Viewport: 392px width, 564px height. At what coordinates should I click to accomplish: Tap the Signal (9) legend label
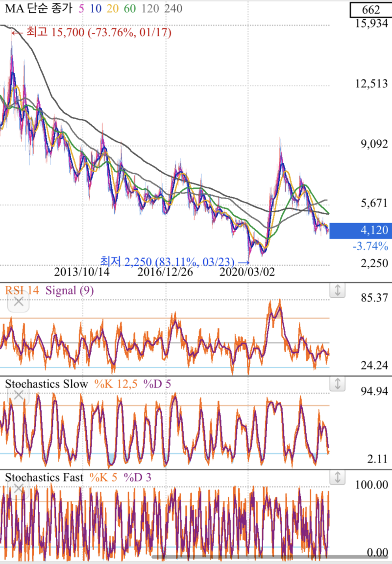[x=70, y=290]
